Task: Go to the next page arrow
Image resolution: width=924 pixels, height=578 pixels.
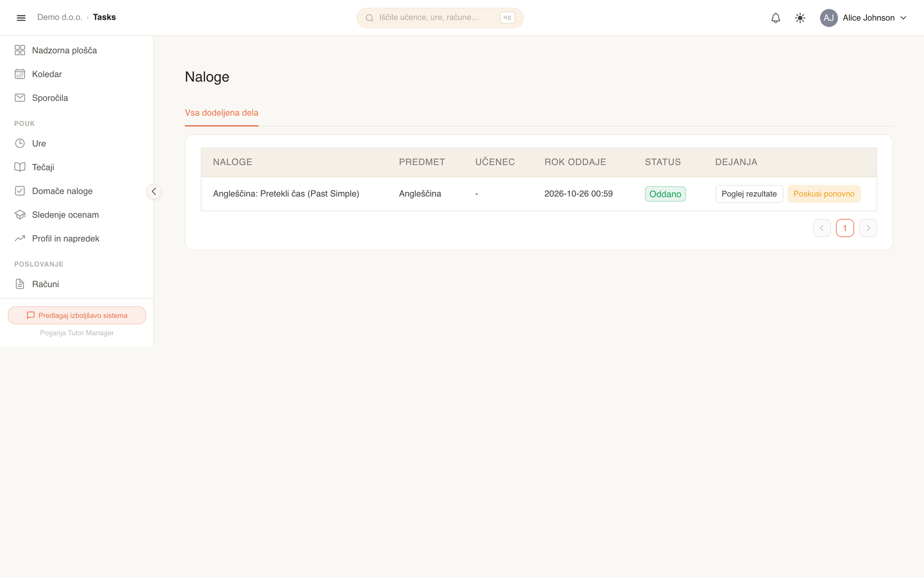Action: 868,228
